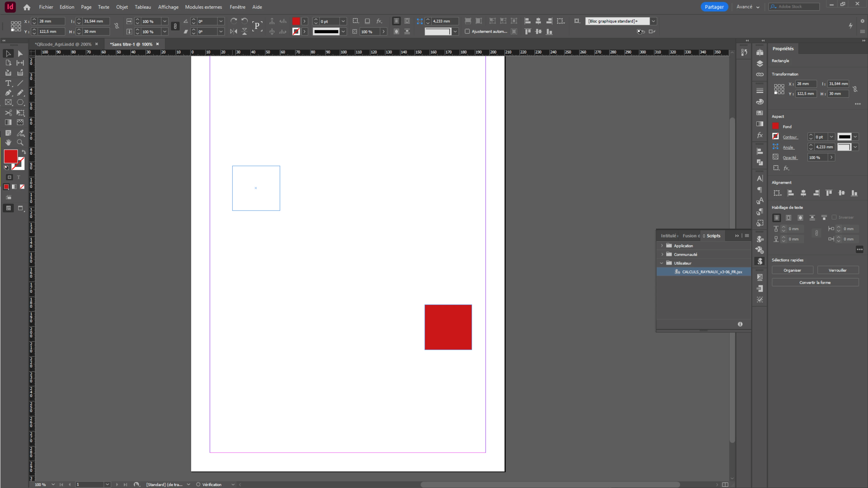Expand the Application scripts folder
The height and width of the screenshot is (488, 868).
coord(662,246)
